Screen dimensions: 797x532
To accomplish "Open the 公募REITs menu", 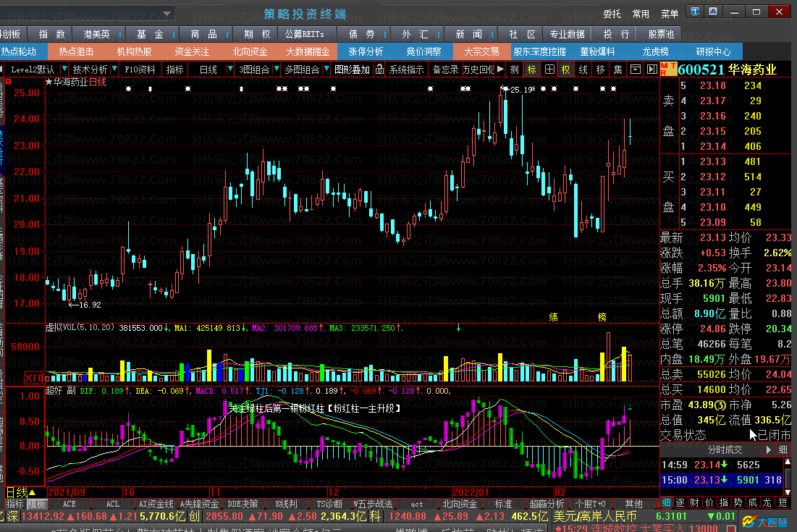I will pos(305,34).
